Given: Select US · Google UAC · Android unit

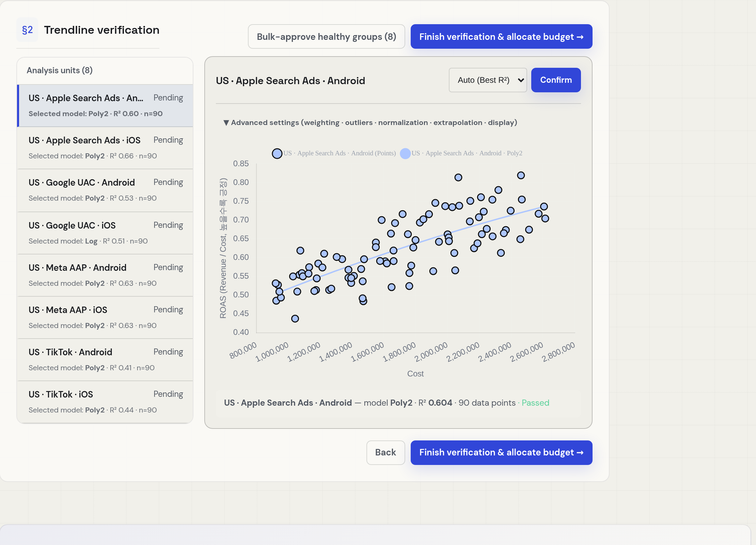Looking at the screenshot, I should click(x=105, y=190).
